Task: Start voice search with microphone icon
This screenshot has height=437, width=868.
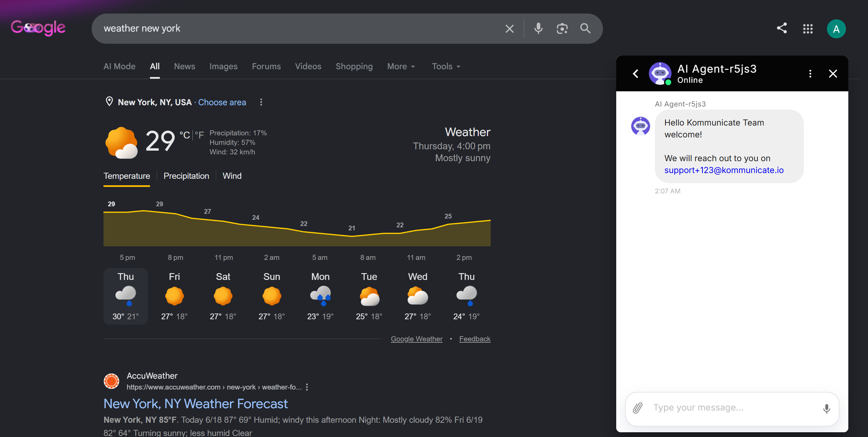Action: 538,28
